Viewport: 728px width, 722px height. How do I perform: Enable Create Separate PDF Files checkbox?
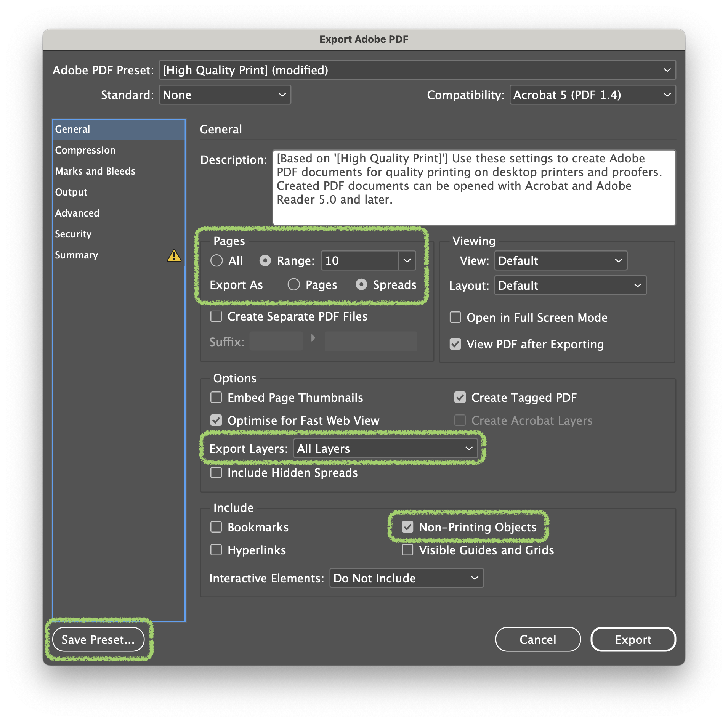(x=216, y=316)
